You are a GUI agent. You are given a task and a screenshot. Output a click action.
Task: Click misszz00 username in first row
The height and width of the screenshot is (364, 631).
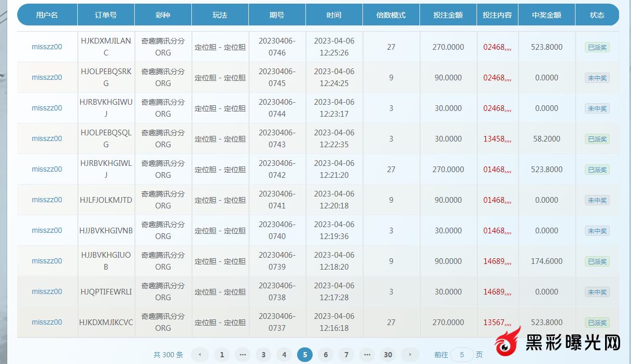pyautogui.click(x=47, y=47)
